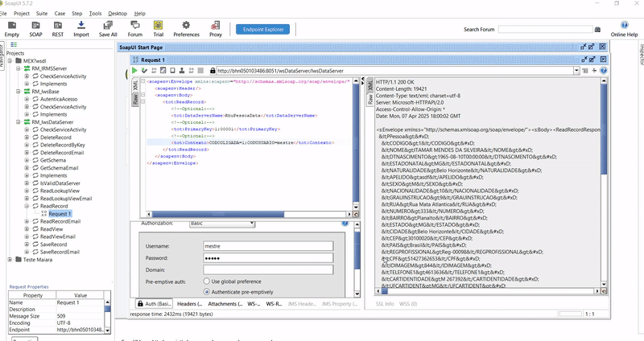
Task: Switch to the Headers tab
Action: 189,304
